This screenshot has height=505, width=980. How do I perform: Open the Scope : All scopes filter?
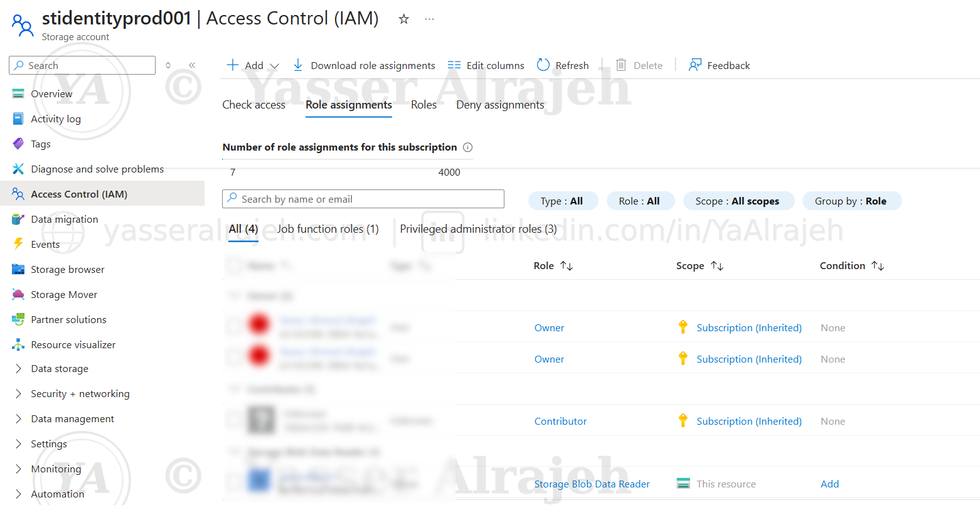click(738, 201)
